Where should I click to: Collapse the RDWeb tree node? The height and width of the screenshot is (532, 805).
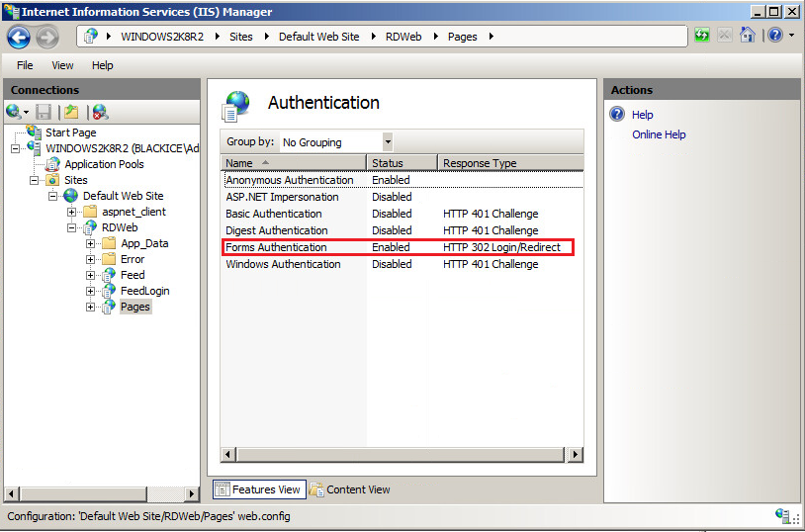(73, 227)
